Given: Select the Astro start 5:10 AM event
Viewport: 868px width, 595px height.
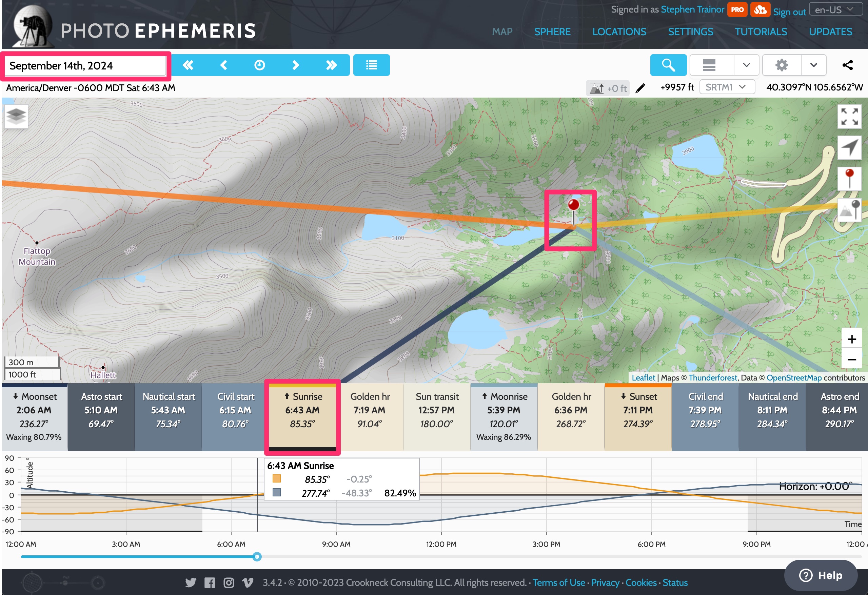Looking at the screenshot, I should 101,417.
